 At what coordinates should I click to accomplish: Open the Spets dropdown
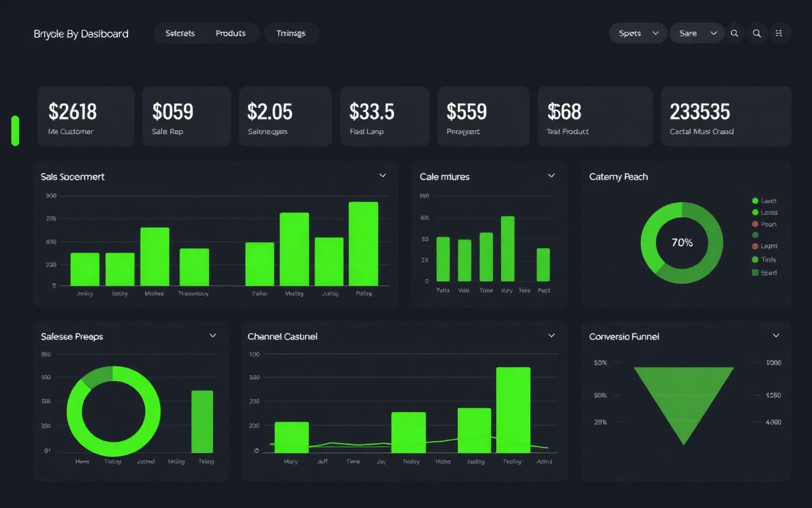click(638, 33)
